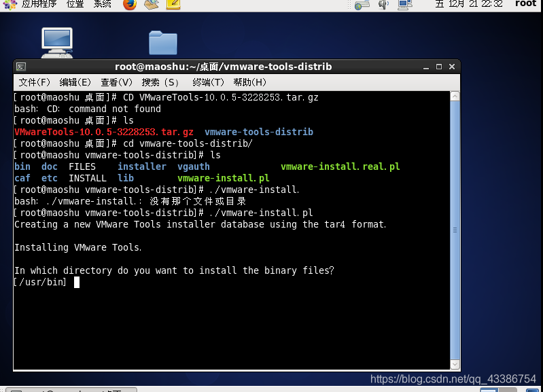Click the 没有那个文件或目录 error line
Viewport: 543px width, 392px height.
click(130, 201)
